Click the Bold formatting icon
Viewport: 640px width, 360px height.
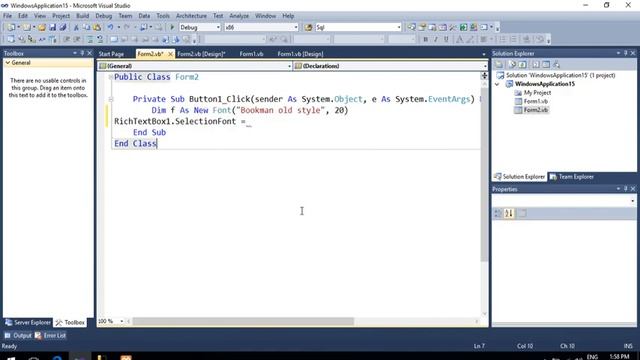[x=425, y=39]
